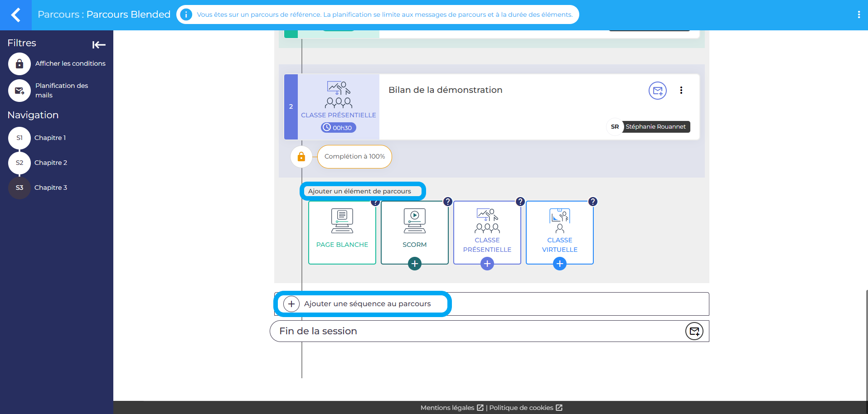Click plus button under Classe Présentielle tile
This screenshot has height=414, width=868.
click(x=487, y=264)
